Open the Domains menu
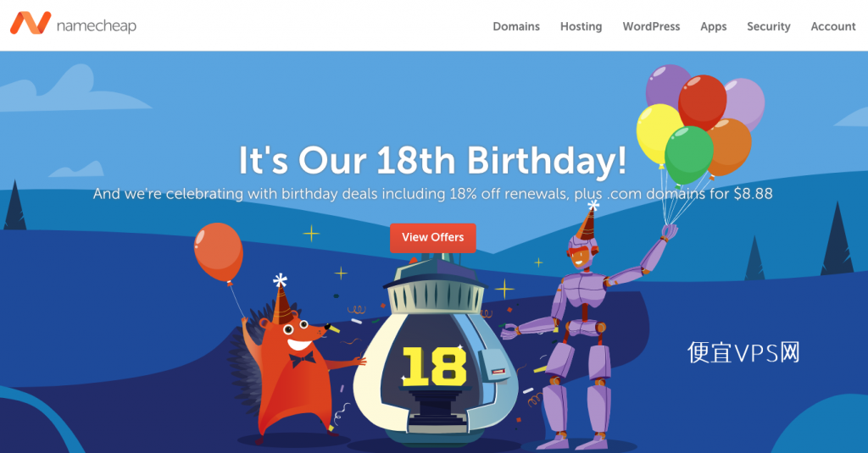 tap(516, 26)
